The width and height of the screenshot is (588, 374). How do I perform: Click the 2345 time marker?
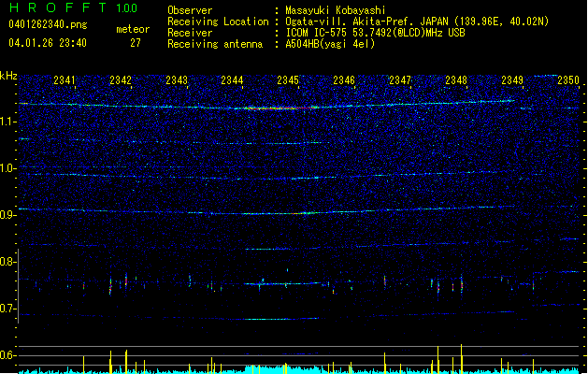coord(288,80)
